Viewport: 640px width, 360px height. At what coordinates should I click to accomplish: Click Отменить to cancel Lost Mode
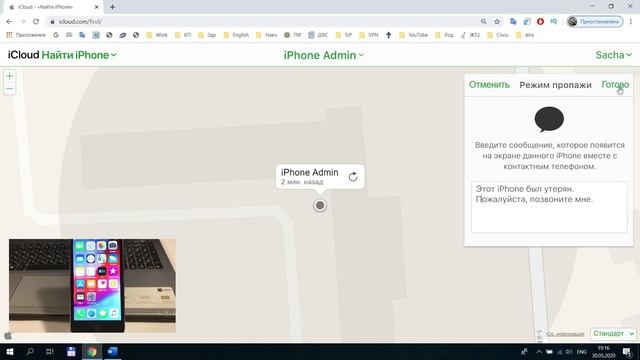tap(489, 84)
